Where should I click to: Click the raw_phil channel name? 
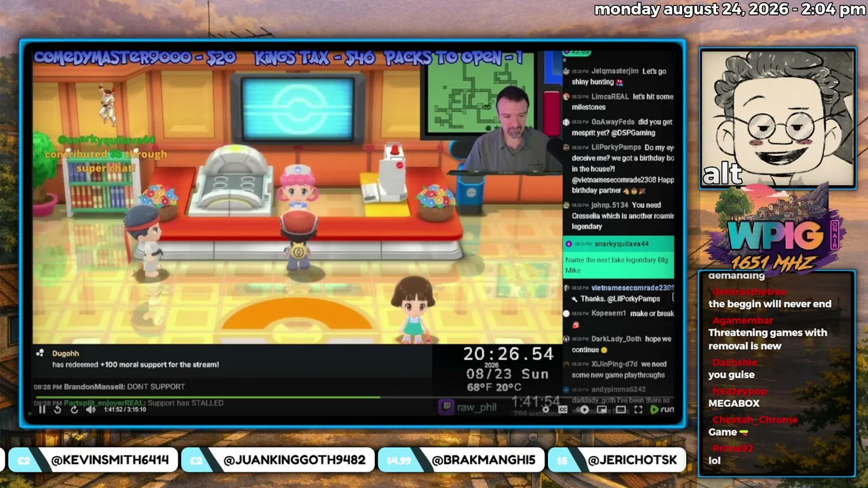(477, 407)
